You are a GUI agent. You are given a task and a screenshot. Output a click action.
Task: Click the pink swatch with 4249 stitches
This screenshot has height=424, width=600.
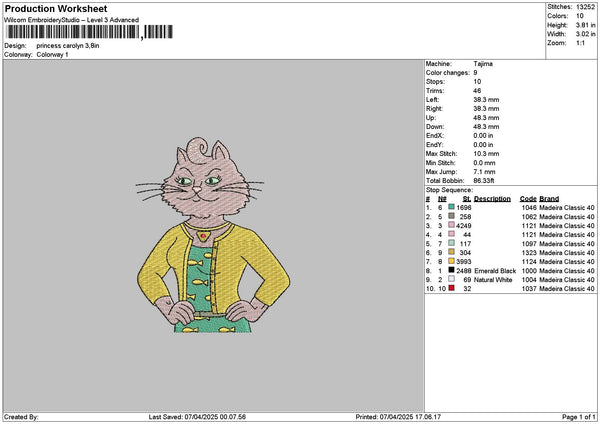pyautogui.click(x=451, y=225)
